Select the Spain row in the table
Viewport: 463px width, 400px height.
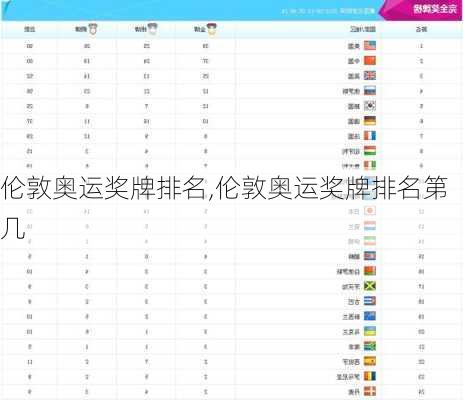pos(231,362)
